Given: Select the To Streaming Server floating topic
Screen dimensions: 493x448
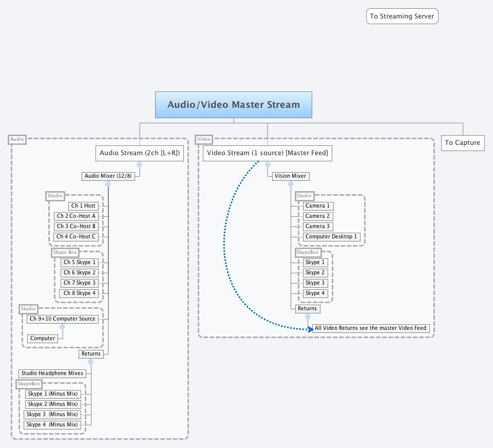Looking at the screenshot, I should coord(402,16).
